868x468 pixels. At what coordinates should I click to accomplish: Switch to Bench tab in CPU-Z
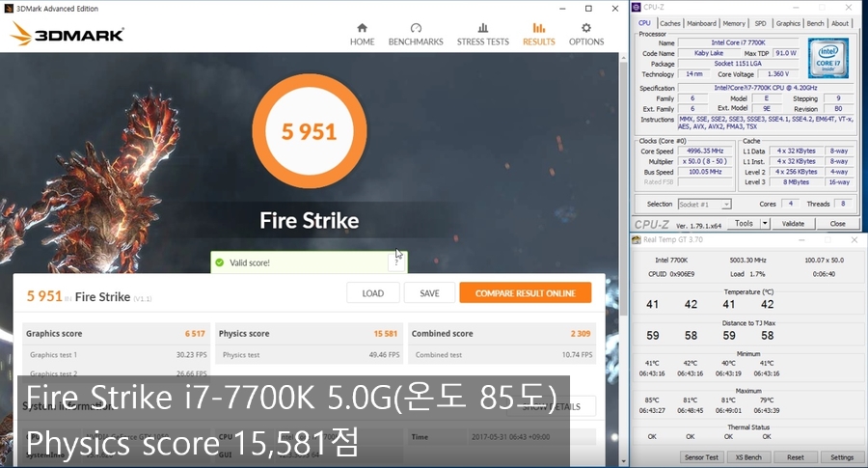point(815,23)
